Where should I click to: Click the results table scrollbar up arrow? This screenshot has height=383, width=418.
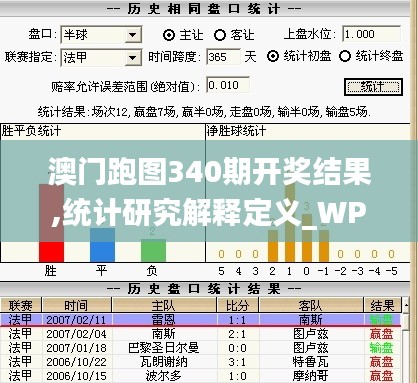coord(406,305)
